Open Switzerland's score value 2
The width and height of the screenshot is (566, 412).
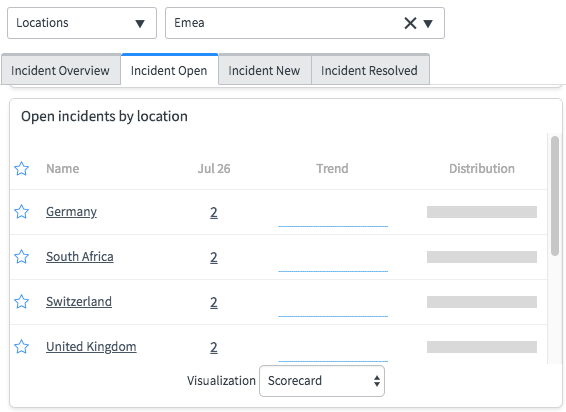tap(214, 302)
